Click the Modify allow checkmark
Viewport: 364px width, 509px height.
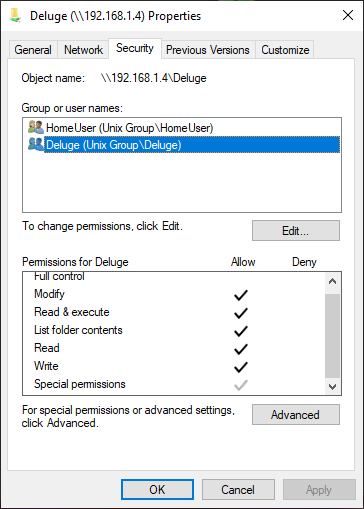240,295
